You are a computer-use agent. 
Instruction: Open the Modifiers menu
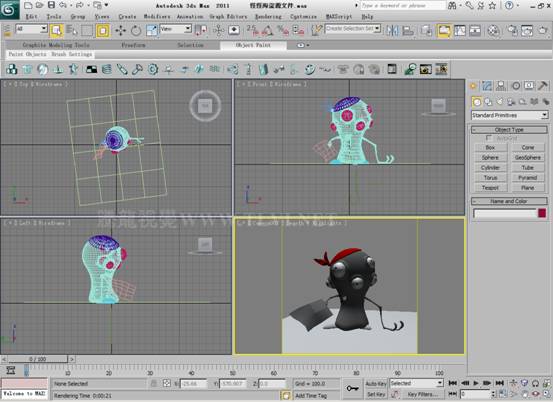point(157,17)
